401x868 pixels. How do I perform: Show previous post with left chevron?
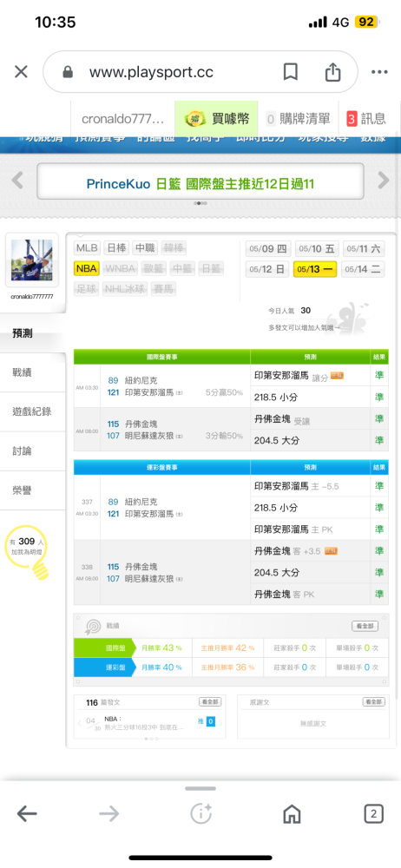click(x=81, y=722)
